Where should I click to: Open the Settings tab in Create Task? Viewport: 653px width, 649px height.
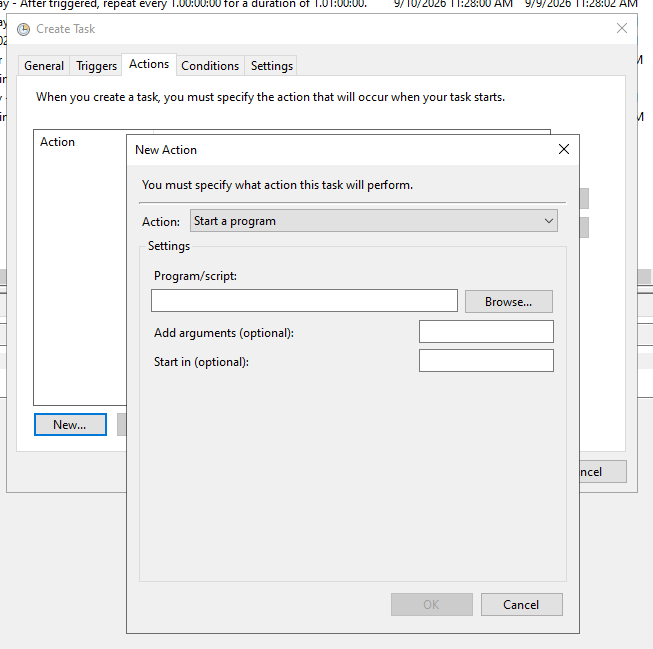[x=272, y=66]
